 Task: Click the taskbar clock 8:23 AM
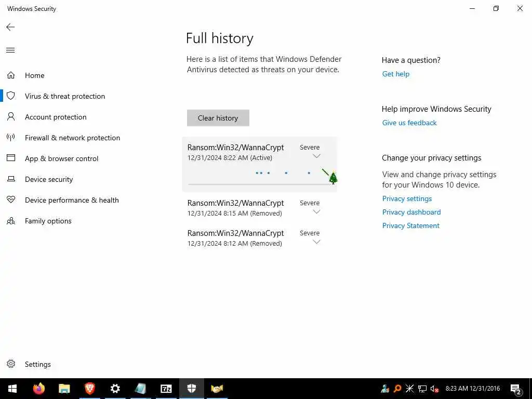point(473,389)
